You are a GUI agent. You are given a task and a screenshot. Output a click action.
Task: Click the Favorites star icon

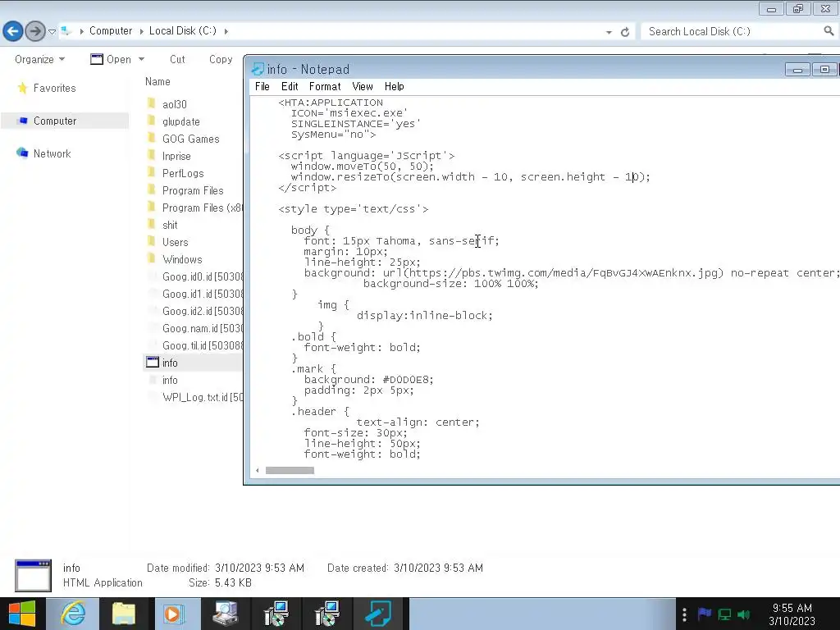(x=22, y=88)
